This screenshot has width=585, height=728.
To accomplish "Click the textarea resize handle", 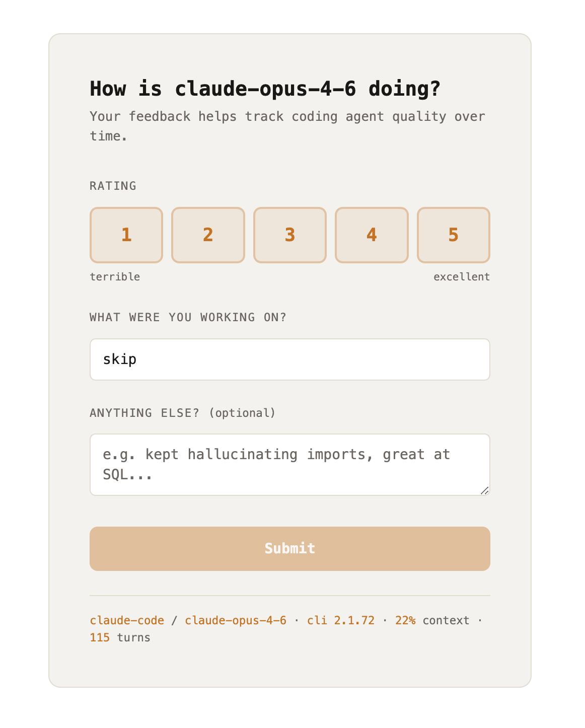I will 485,491.
